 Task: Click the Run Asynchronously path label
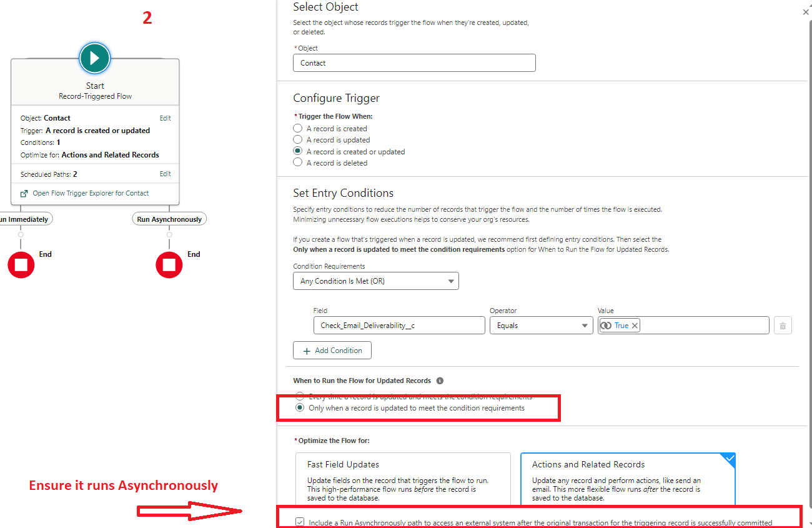(x=169, y=219)
